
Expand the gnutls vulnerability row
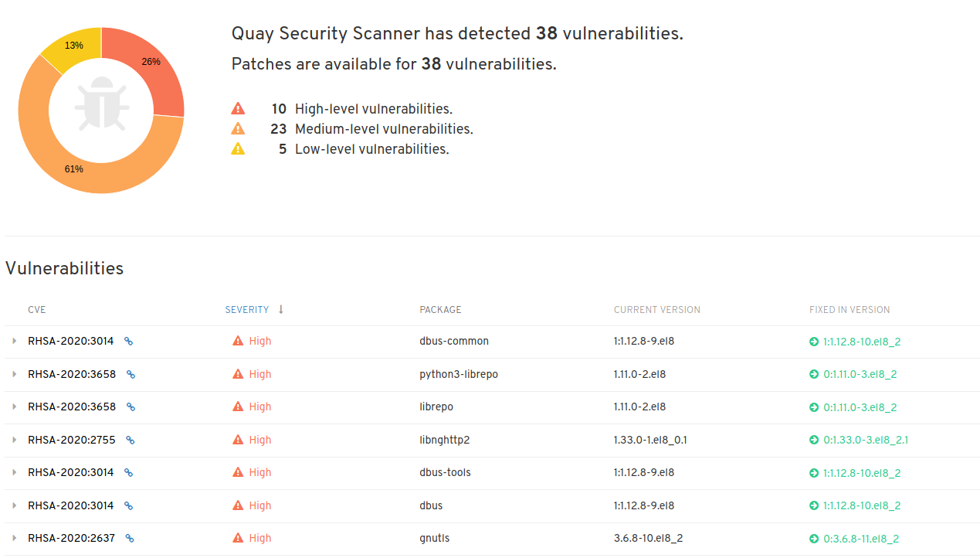(x=14, y=539)
